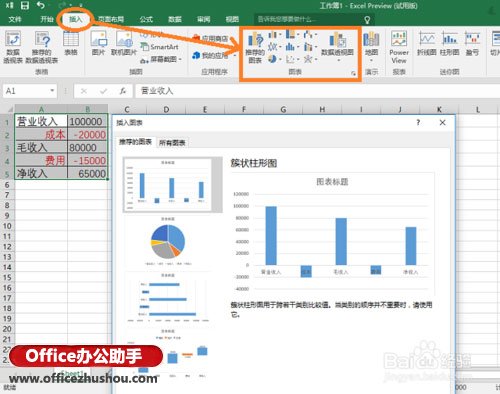Click the PivotChart (数据透视图) icon
Screen dimensions: 500x394
pyautogui.click(x=337, y=43)
